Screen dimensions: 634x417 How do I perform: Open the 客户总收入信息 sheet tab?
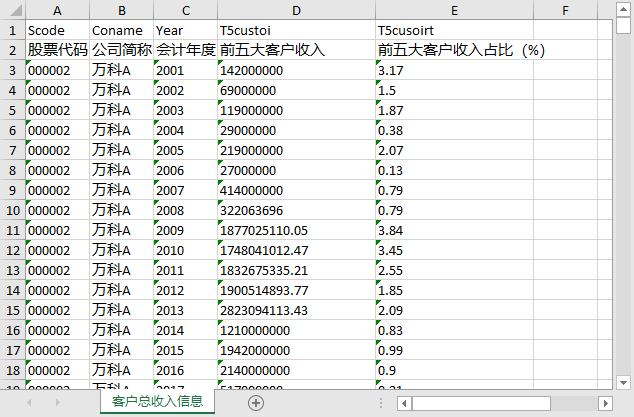point(157,401)
